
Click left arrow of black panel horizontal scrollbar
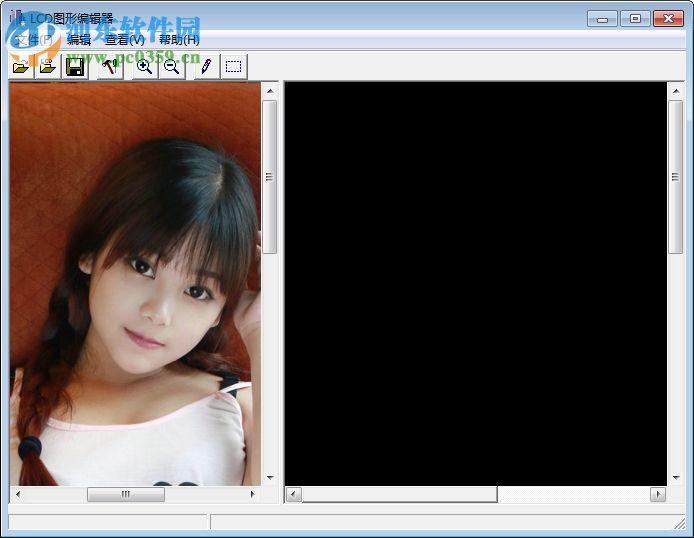[x=294, y=494]
